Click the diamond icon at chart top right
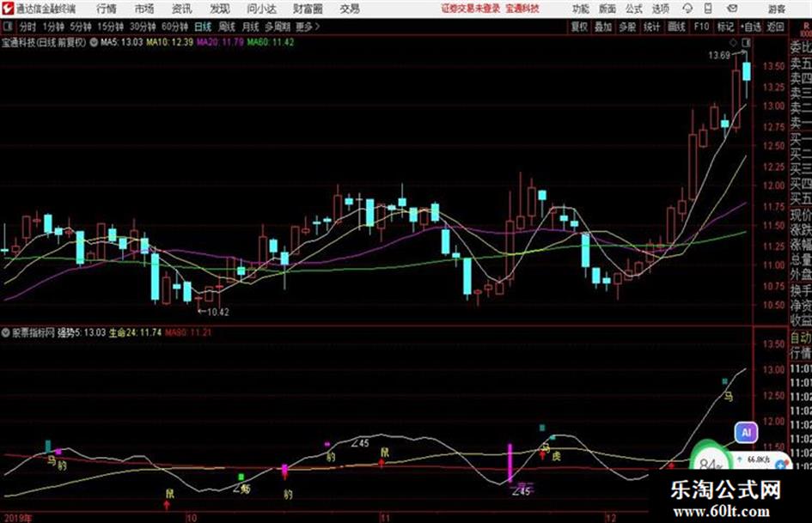812x523 pixels. (x=733, y=42)
